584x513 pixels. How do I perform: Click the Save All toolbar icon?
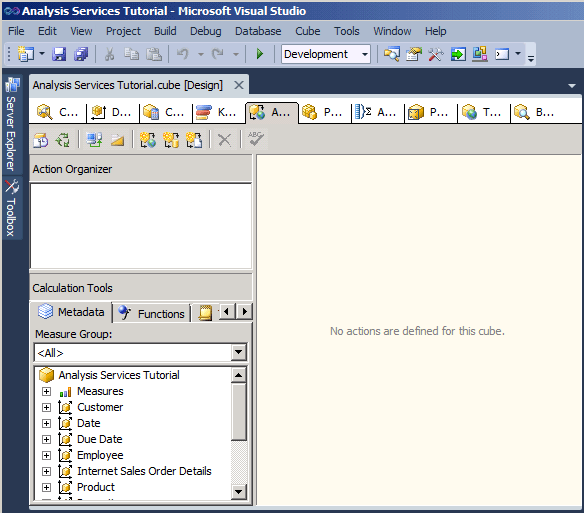point(81,54)
